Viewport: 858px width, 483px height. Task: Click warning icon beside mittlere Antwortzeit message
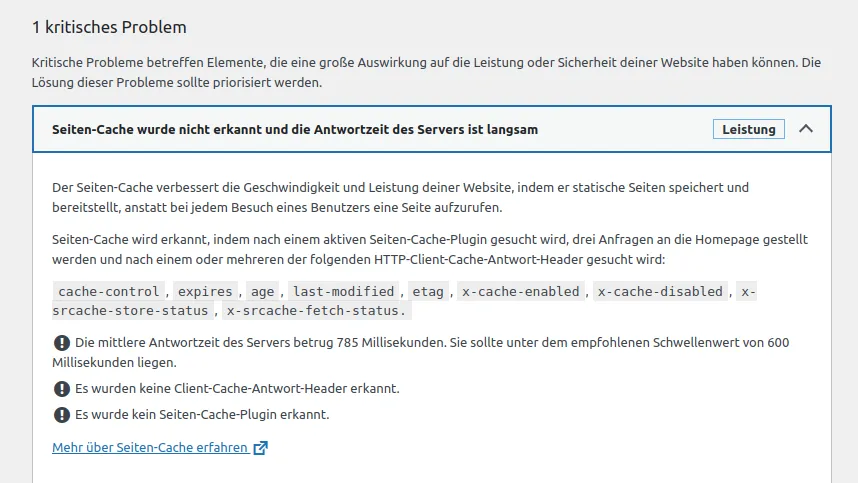click(62, 343)
